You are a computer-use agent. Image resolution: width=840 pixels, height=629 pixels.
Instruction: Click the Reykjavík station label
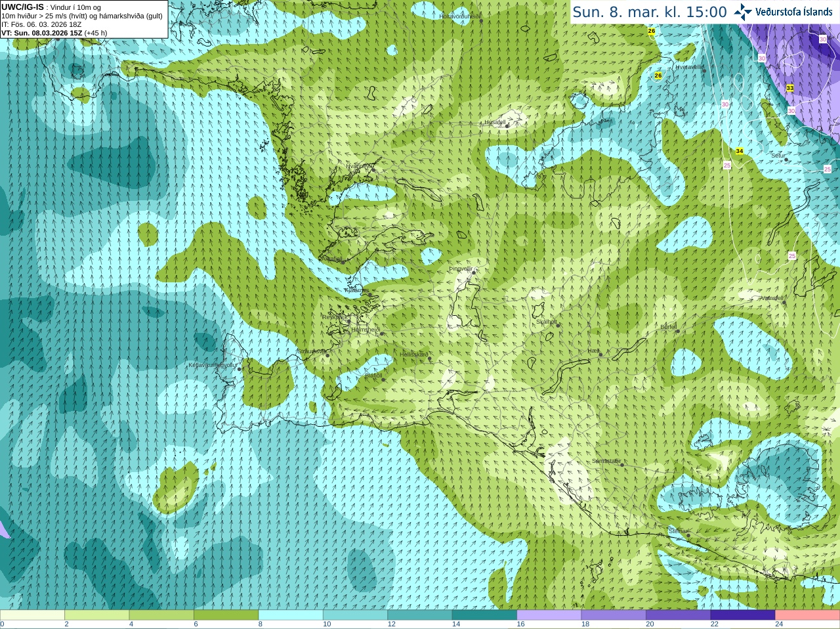334,317
